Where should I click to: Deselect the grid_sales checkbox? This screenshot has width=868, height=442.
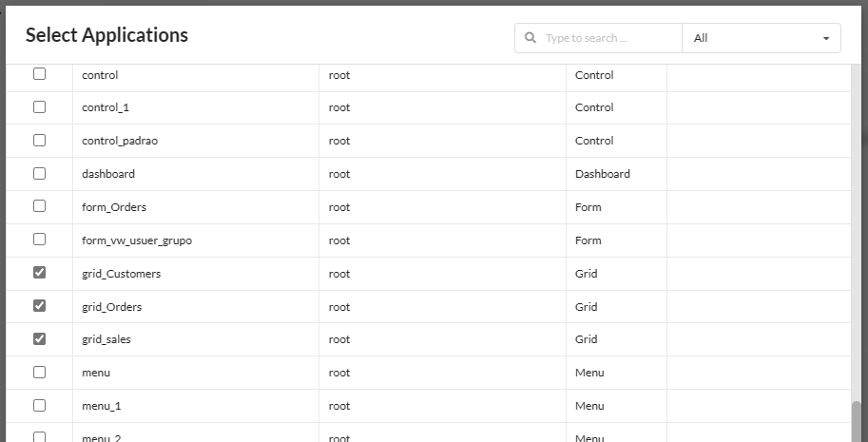click(40, 339)
